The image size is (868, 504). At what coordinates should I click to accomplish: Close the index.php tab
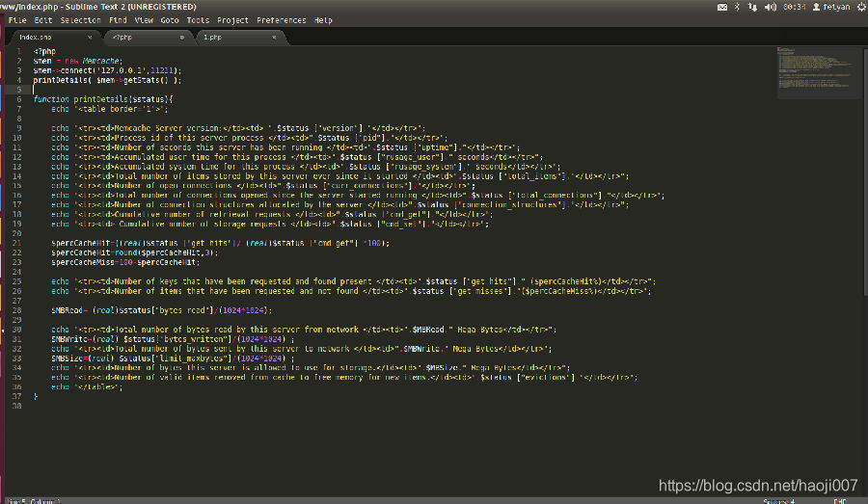point(90,37)
